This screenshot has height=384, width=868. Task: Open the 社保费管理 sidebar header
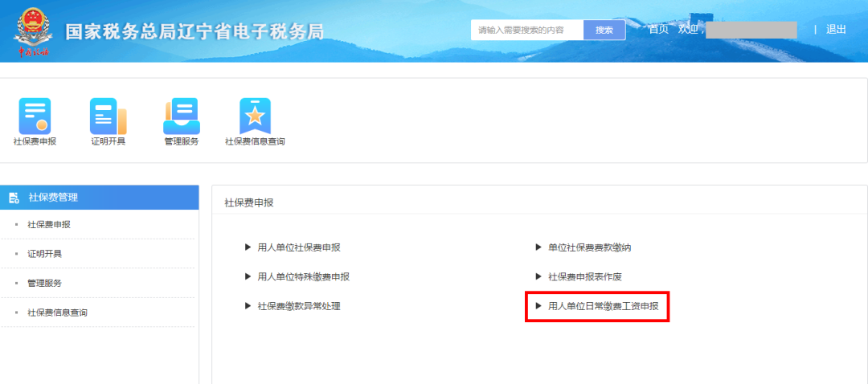point(100,198)
